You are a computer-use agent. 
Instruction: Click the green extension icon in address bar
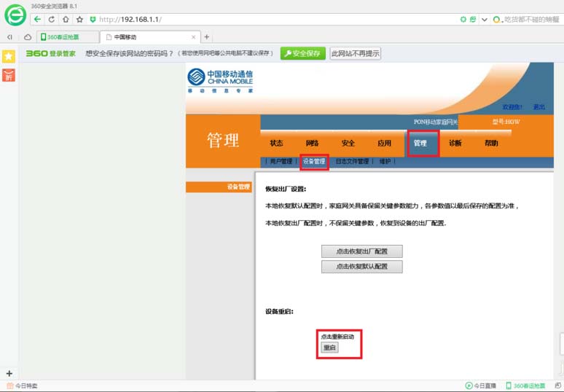(x=463, y=20)
